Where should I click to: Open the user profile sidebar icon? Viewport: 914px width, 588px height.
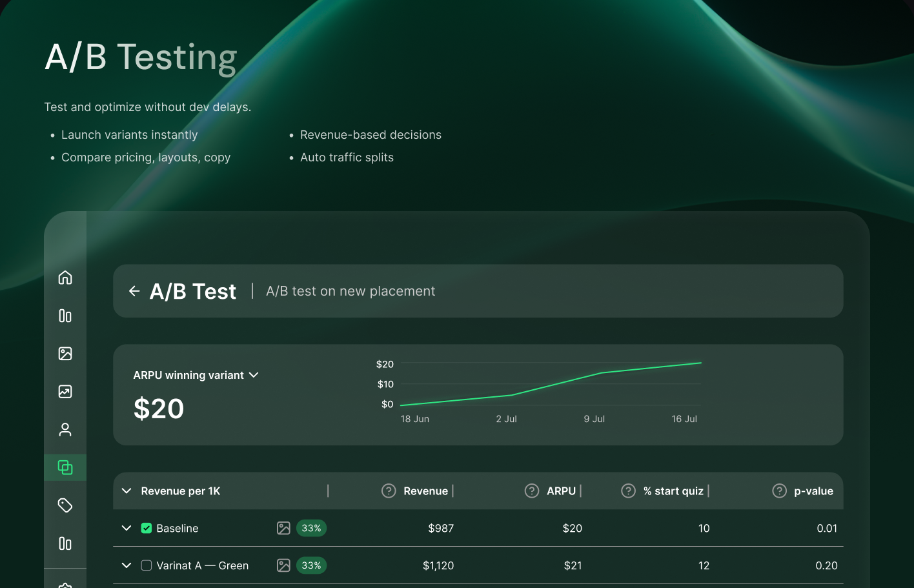pos(65,430)
